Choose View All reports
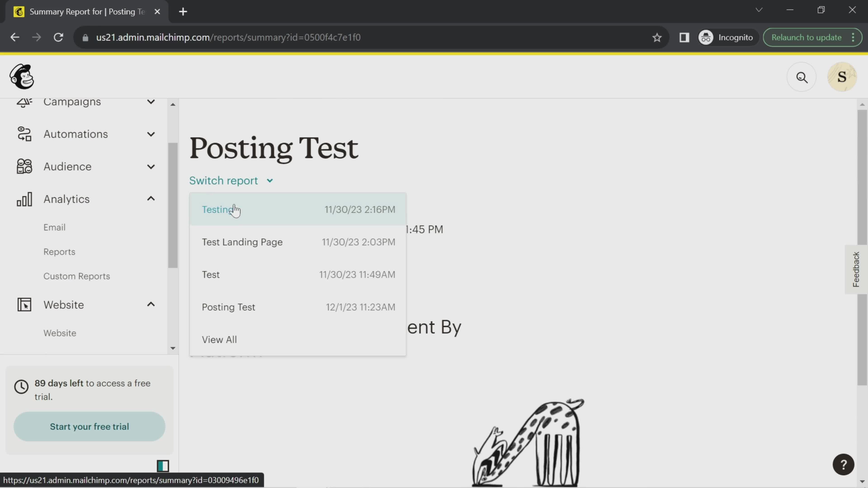 tap(298, 340)
